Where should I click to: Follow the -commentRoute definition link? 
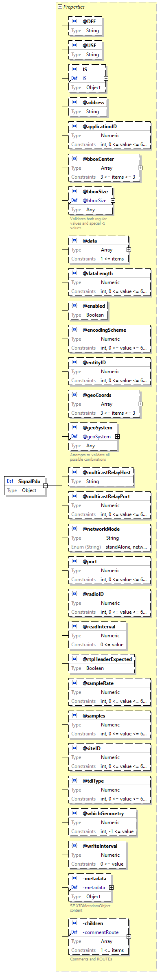coord(101,932)
